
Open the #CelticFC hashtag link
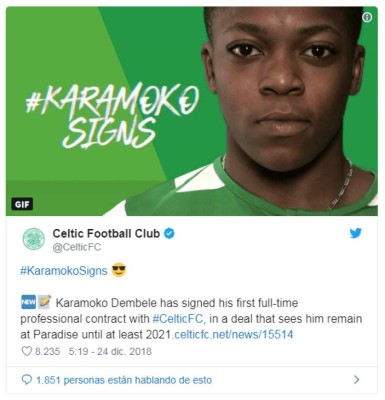(178, 319)
